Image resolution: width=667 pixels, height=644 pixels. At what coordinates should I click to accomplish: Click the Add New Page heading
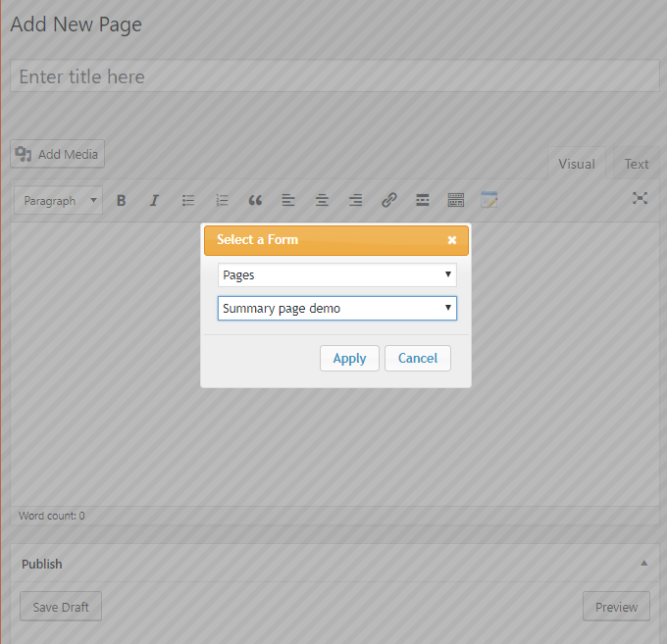[x=77, y=25]
